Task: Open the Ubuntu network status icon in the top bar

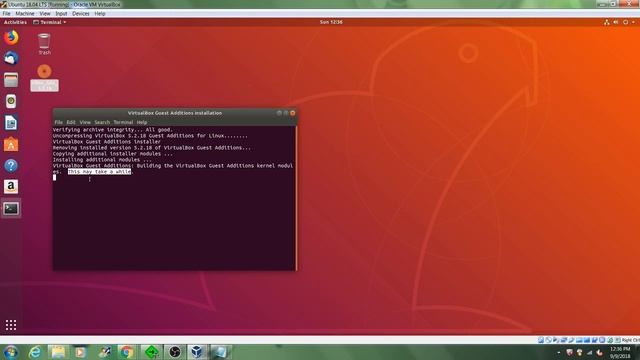Action: coord(607,22)
